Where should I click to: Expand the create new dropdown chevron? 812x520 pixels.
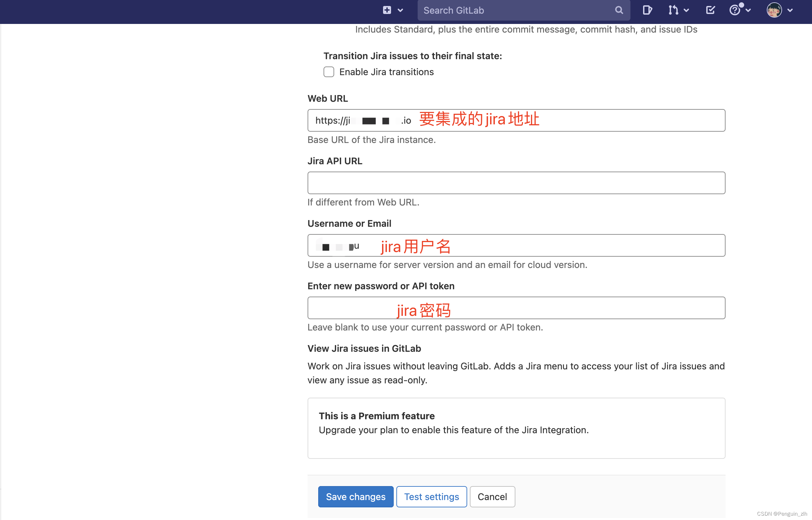click(400, 10)
